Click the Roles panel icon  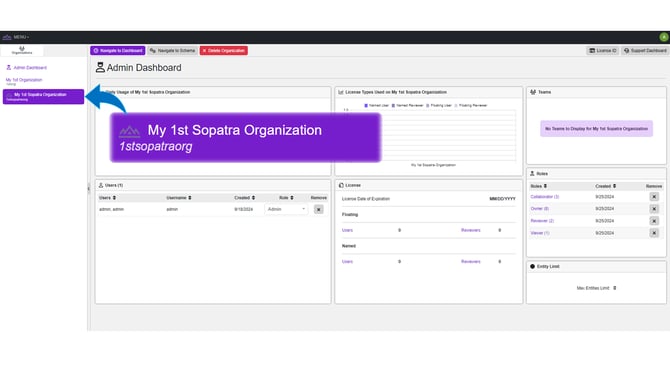532,173
